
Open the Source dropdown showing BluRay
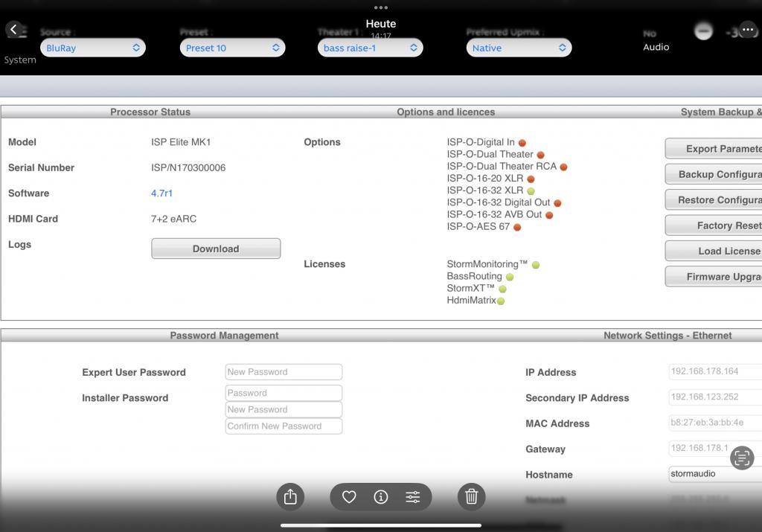[x=92, y=48]
